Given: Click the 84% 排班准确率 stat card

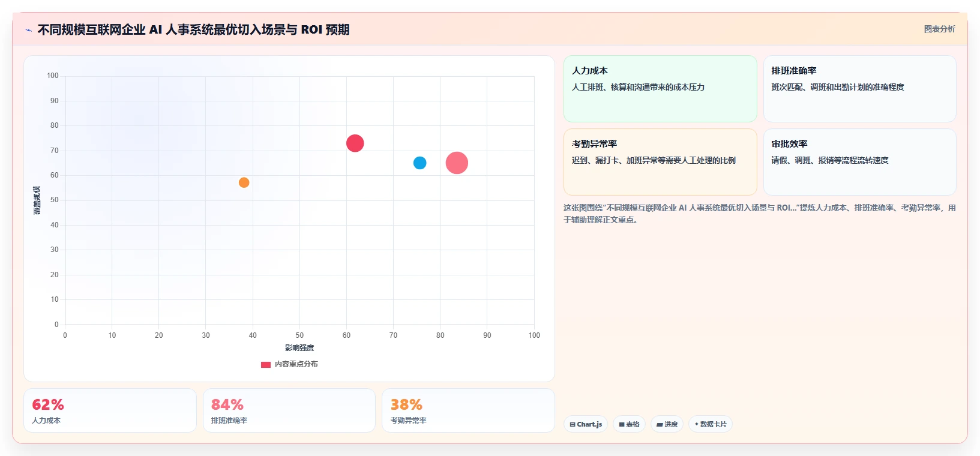Looking at the screenshot, I should pyautogui.click(x=289, y=410).
